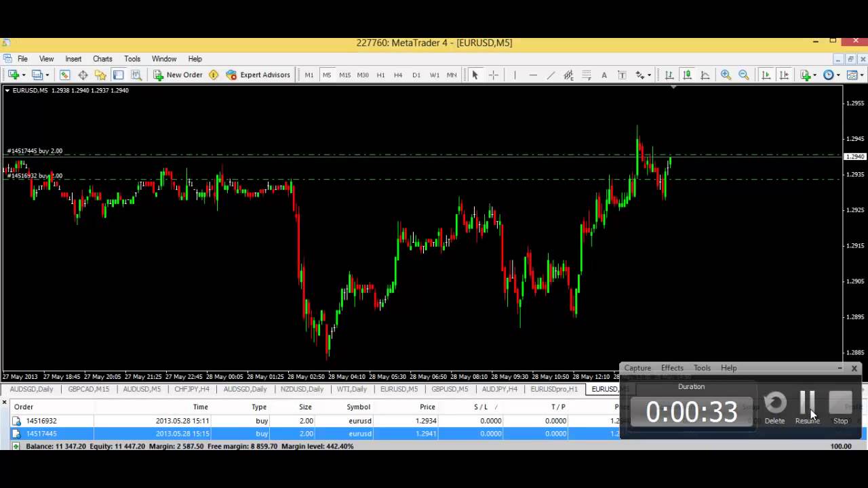The image size is (868, 488).
Task: Open the File menu
Action: click(22, 59)
